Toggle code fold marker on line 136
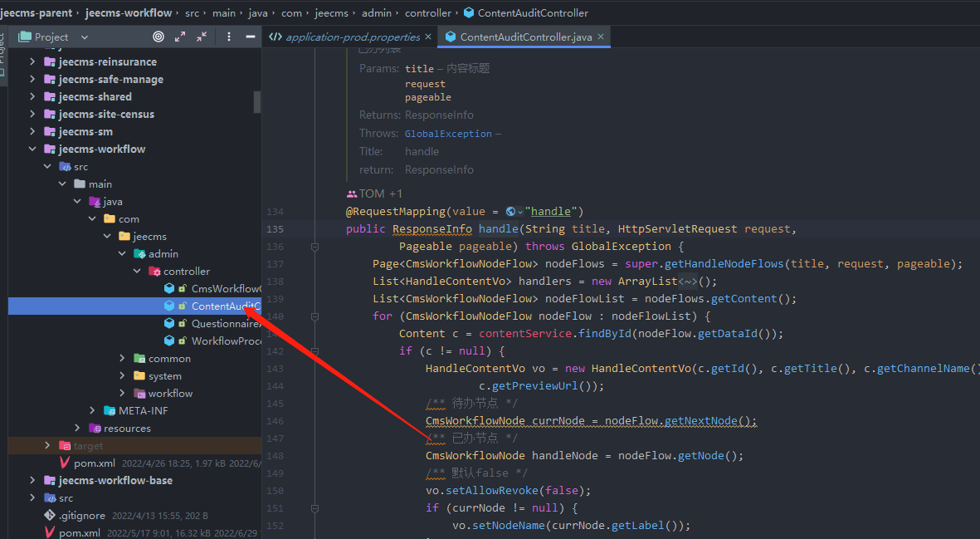This screenshot has width=980, height=539. click(314, 247)
